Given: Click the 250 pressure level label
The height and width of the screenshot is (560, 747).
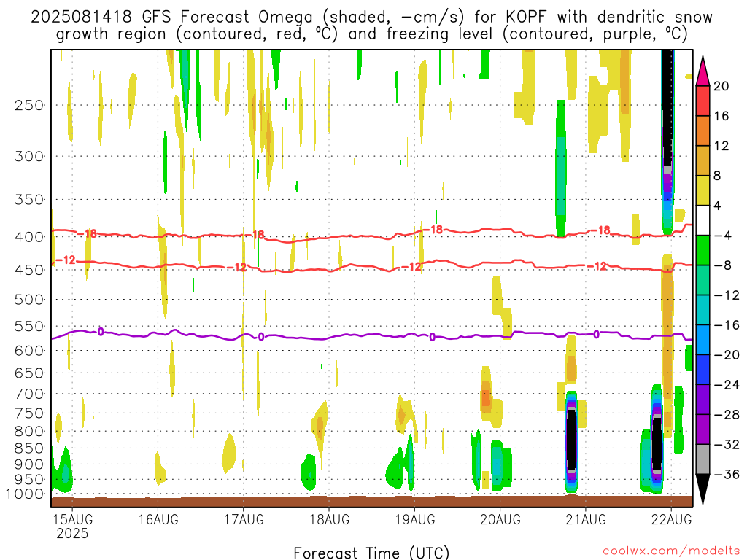Looking at the screenshot, I should point(29,105).
